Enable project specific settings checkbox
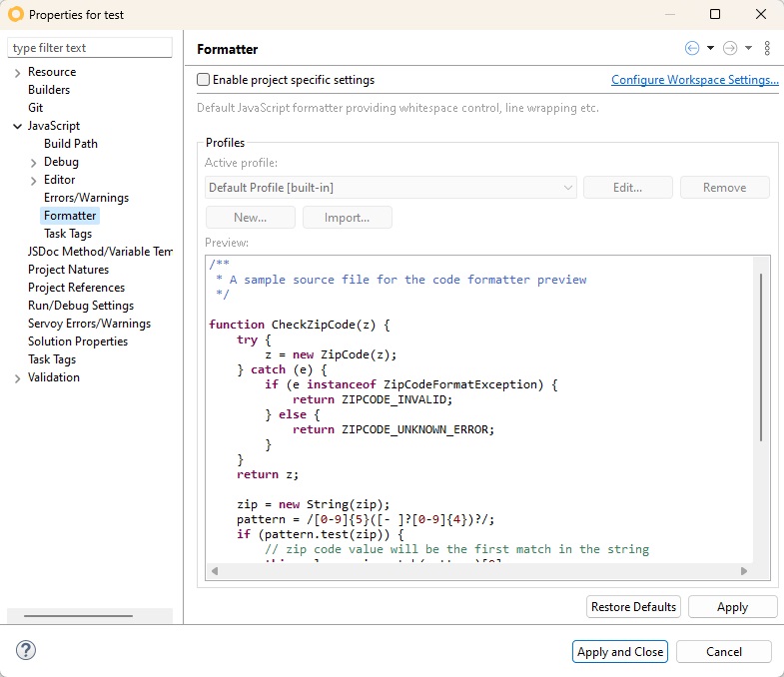Viewport: 784px width, 677px height. click(204, 80)
